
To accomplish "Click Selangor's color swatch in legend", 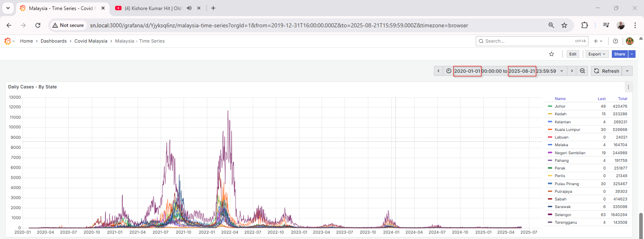I will (x=550, y=214).
